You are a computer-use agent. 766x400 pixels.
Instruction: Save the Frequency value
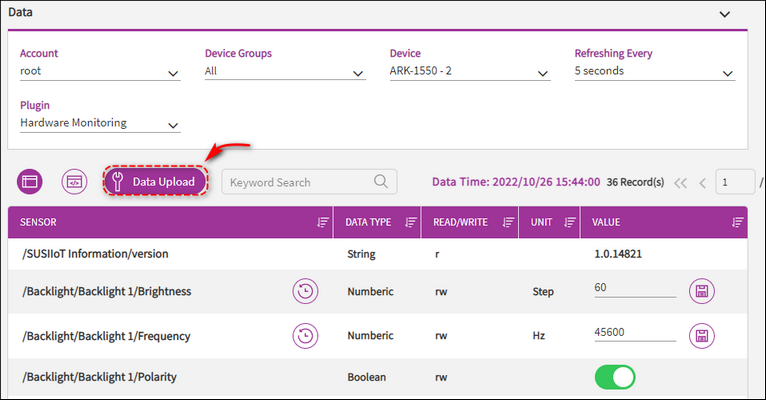coord(703,336)
